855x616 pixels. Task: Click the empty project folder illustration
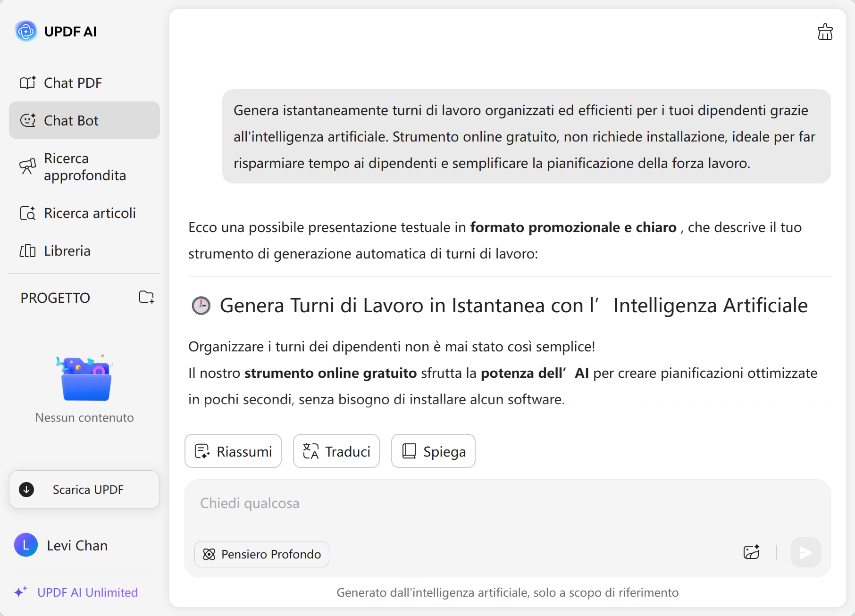(x=85, y=378)
